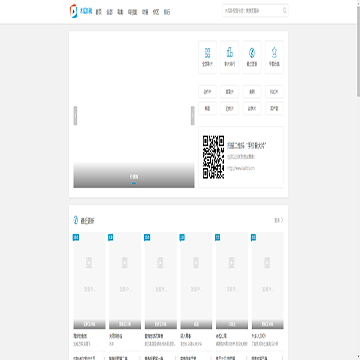Screen dimensions: 360x360
Task: Open the bar-chart ranking icon tile
Action: [x=229, y=57]
